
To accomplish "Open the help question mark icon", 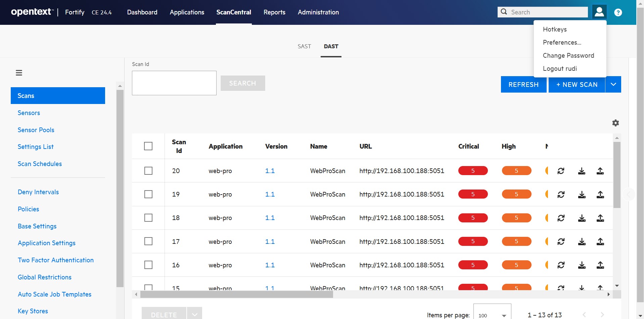I will [x=618, y=12].
